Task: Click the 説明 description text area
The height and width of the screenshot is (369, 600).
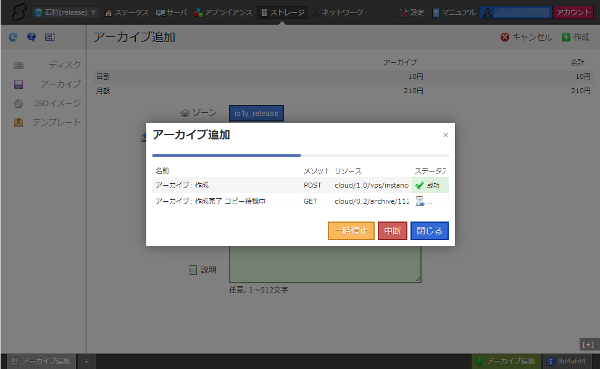Action: point(325,264)
